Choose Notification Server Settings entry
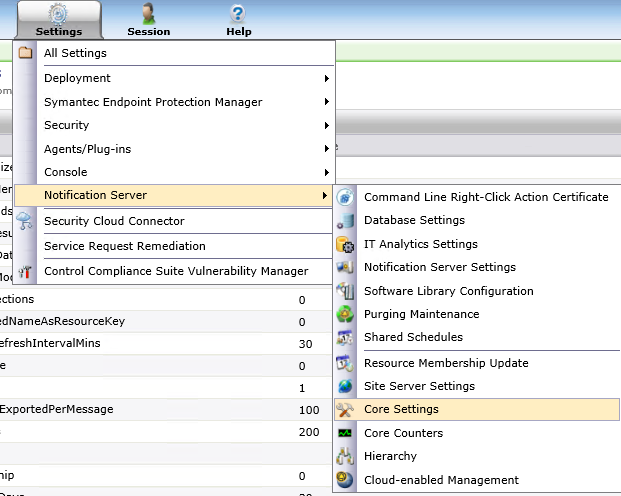Viewport: 621px width, 496px height. (x=439, y=267)
